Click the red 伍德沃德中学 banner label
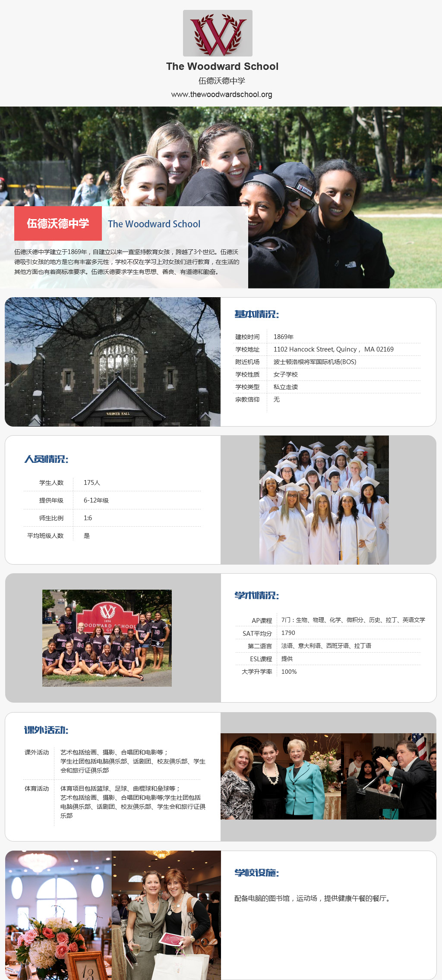 point(58,223)
